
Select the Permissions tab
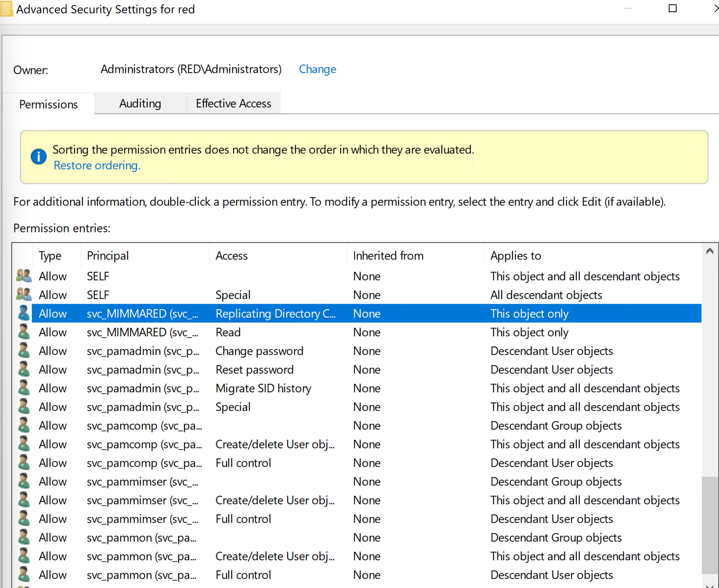48,104
